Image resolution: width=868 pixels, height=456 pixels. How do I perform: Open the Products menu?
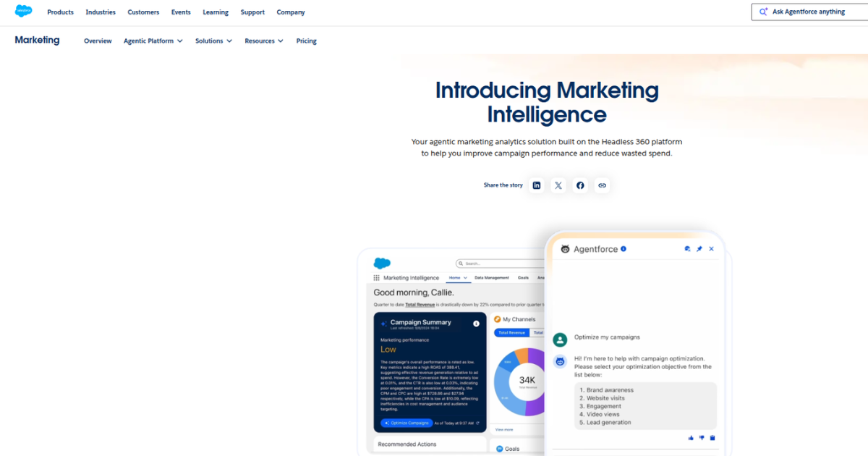point(61,12)
